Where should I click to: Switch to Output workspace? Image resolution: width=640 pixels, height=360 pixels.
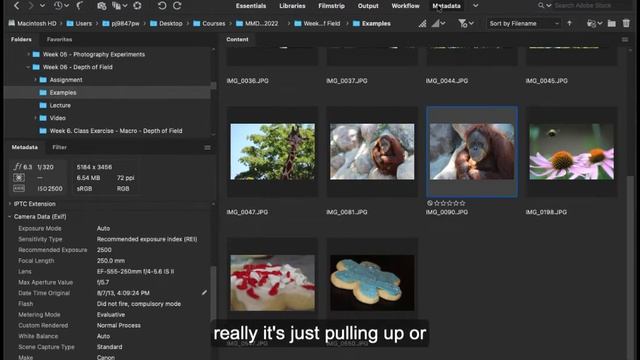tap(368, 6)
